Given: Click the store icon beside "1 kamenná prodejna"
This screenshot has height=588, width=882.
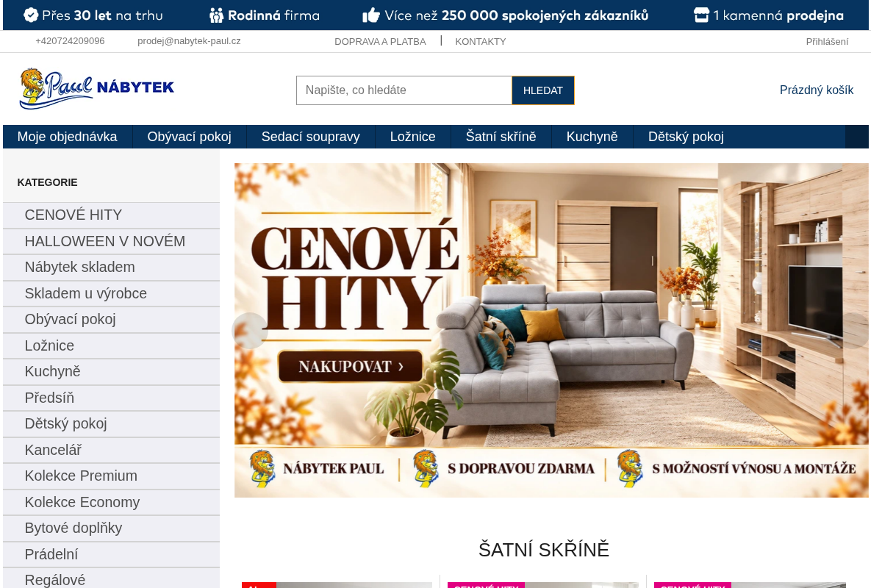Looking at the screenshot, I should (701, 15).
